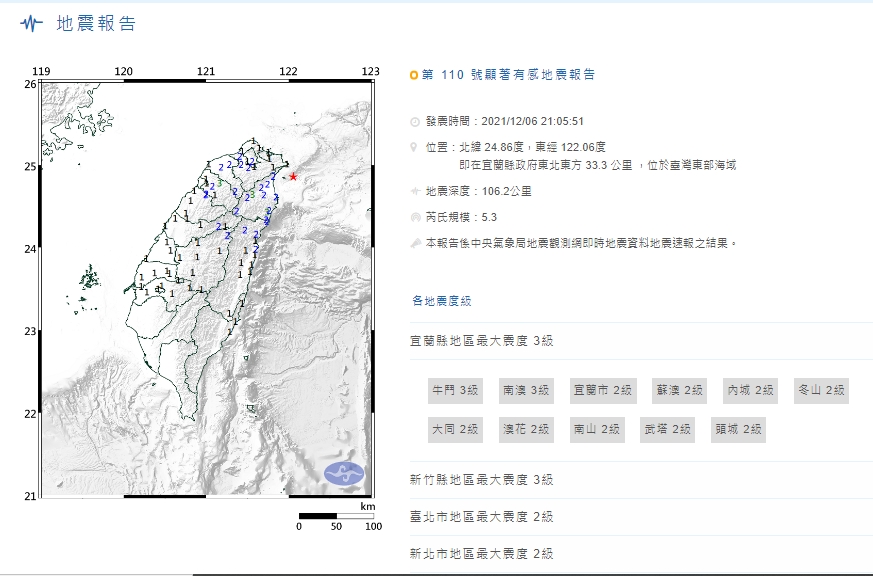This screenshot has width=873, height=576.
Task: Open the 第 110 號顯著有感地震報告 title link
Action: coord(508,75)
